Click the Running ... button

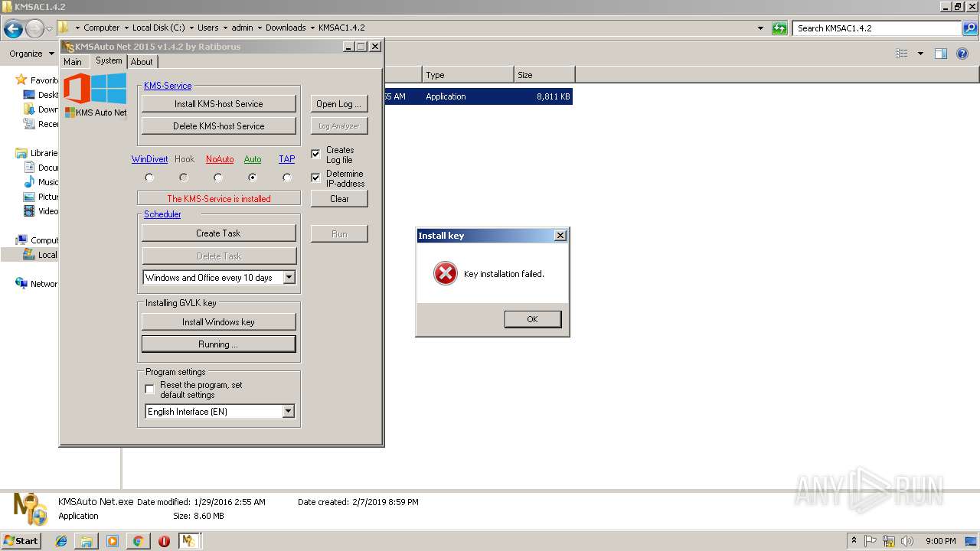pos(219,344)
